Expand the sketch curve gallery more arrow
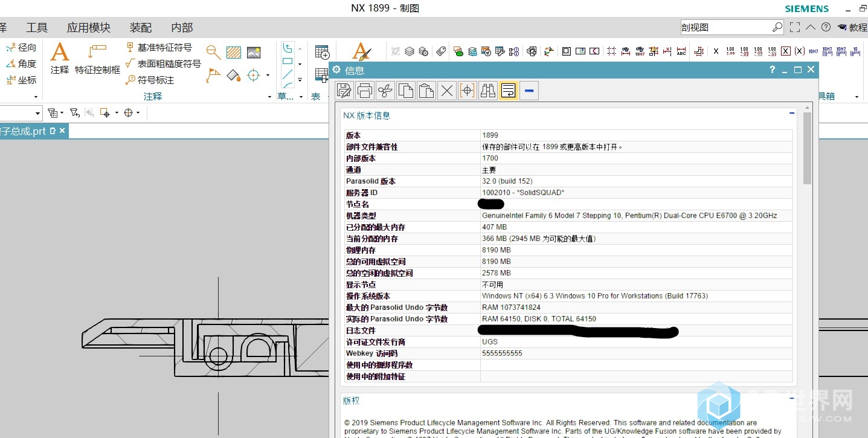The image size is (868, 438). 300,79
